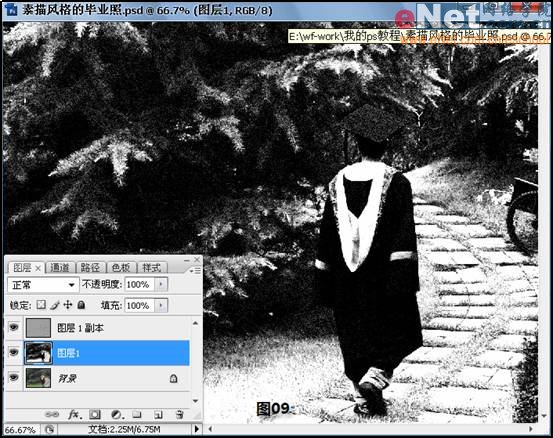This screenshot has width=553, height=438.
Task: Create a new fill or adjustment layer
Action: click(116, 414)
